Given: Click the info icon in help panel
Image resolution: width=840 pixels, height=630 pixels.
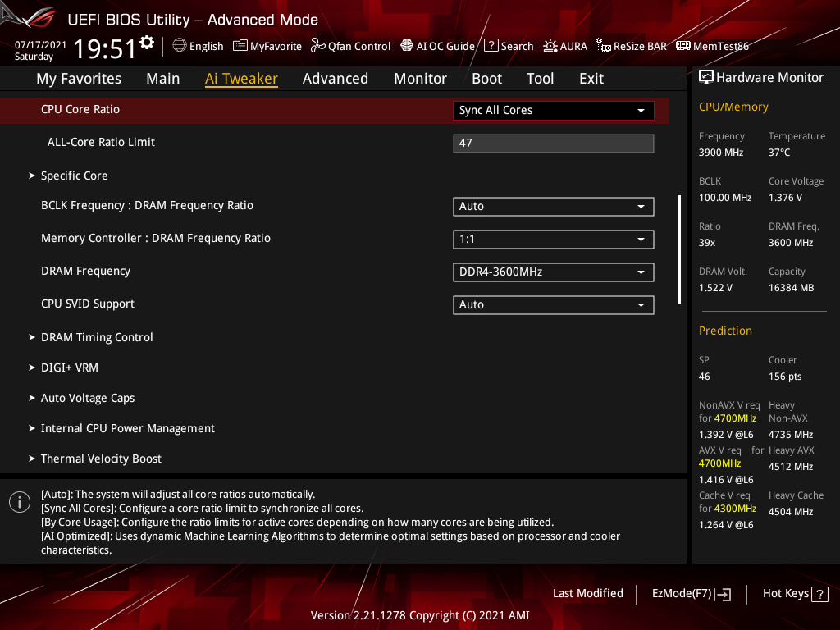Looking at the screenshot, I should [x=20, y=502].
